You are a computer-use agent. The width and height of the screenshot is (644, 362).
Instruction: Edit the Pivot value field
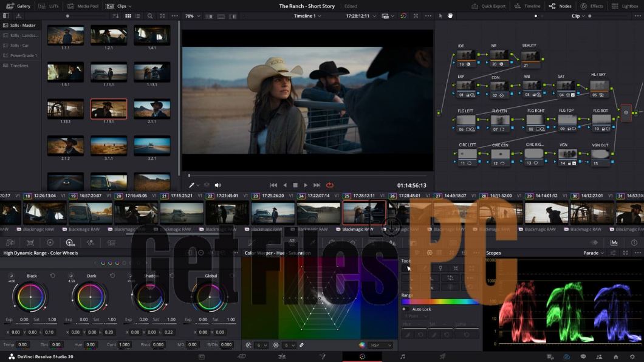158,345
